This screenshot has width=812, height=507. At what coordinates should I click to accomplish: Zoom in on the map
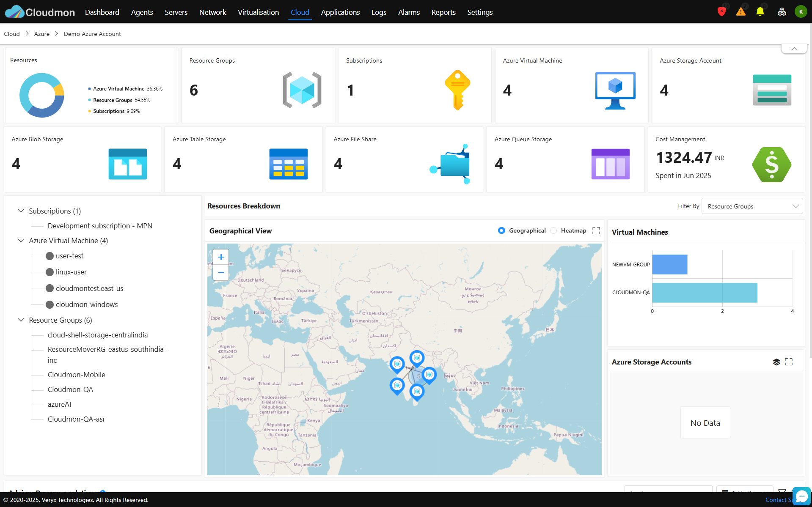pos(221,257)
